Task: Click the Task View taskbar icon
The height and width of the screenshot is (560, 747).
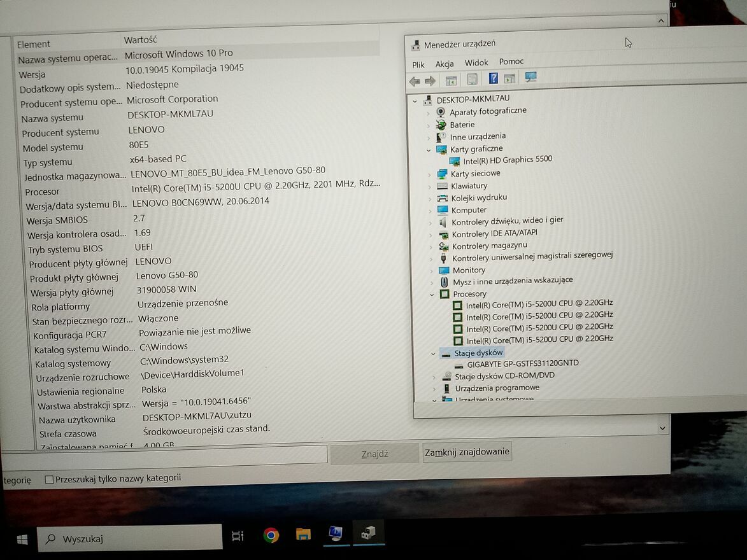Action: tap(238, 536)
